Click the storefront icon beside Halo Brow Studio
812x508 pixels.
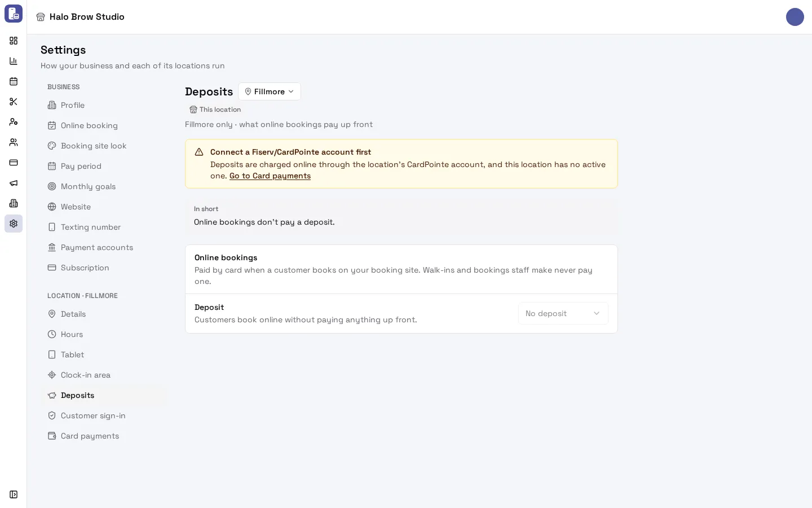(x=41, y=17)
